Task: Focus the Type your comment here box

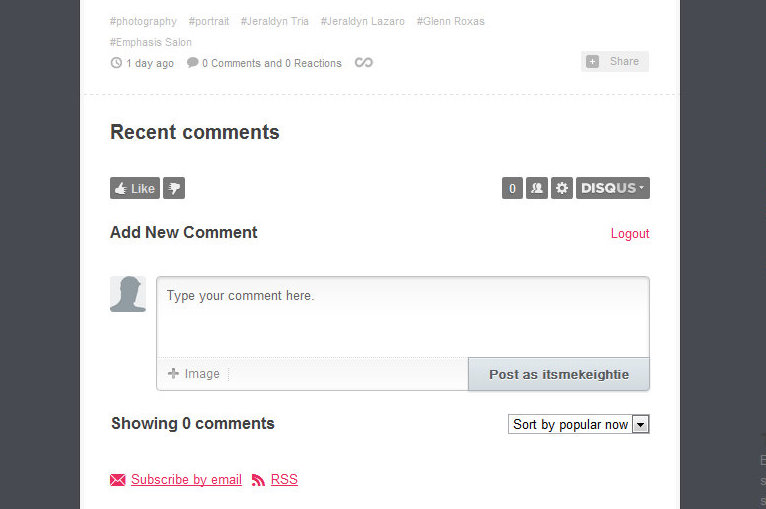Action: pyautogui.click(x=403, y=317)
